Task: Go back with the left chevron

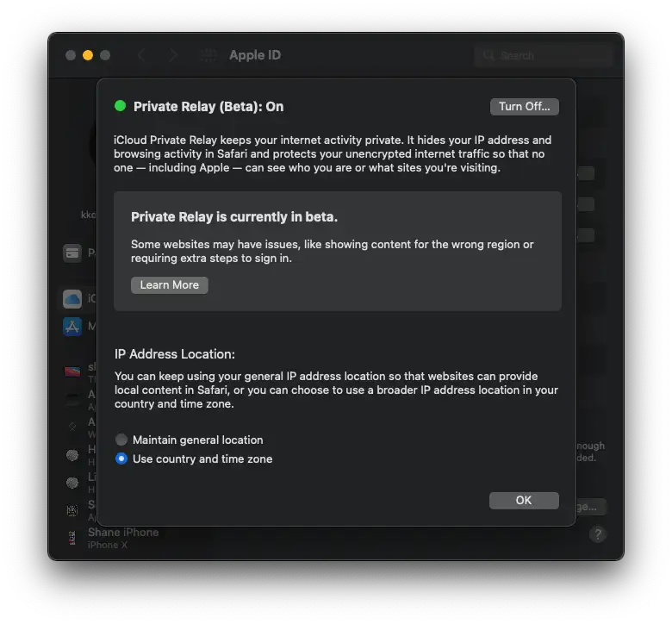Action: pyautogui.click(x=141, y=55)
